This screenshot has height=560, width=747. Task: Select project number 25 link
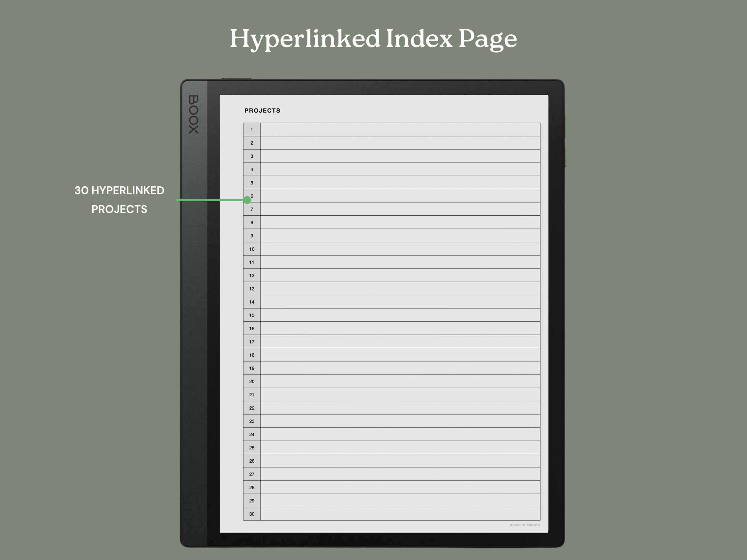252,448
